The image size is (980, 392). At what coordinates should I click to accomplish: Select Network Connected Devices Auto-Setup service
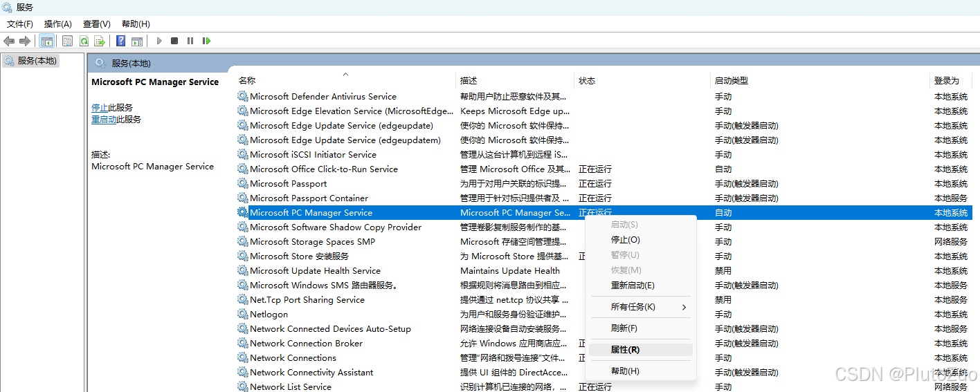[604, 328]
